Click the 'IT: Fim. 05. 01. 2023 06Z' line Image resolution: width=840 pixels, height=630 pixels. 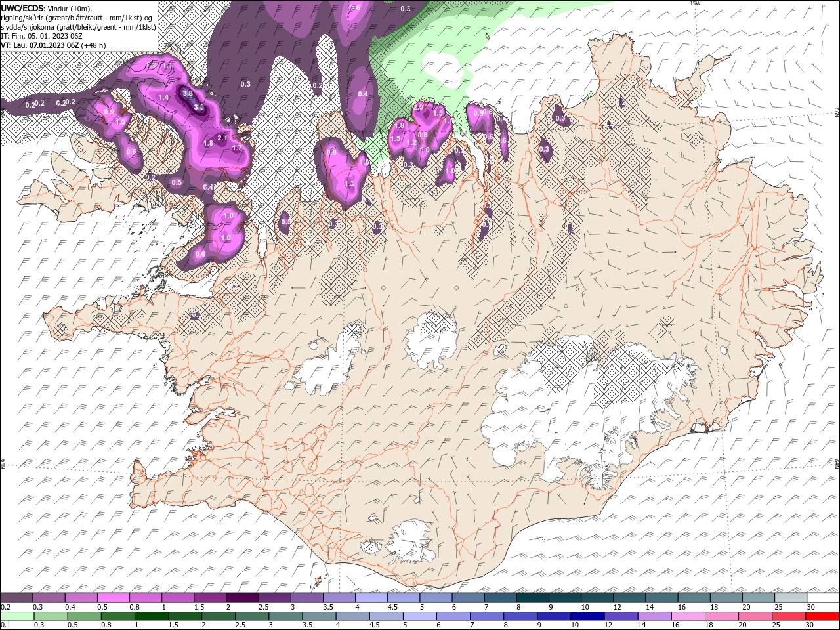(41, 36)
